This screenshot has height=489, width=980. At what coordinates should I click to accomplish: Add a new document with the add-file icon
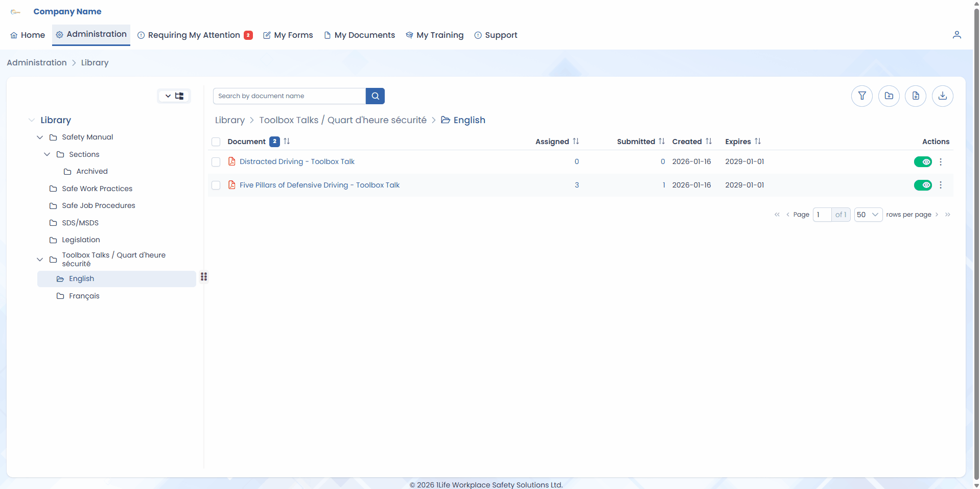tap(915, 96)
